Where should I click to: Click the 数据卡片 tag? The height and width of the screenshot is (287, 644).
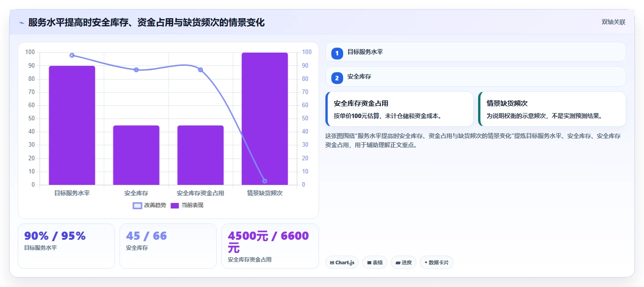point(436,262)
